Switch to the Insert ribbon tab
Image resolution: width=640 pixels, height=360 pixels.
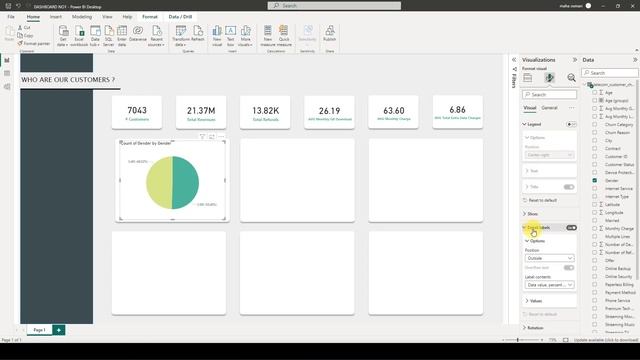[x=56, y=17]
